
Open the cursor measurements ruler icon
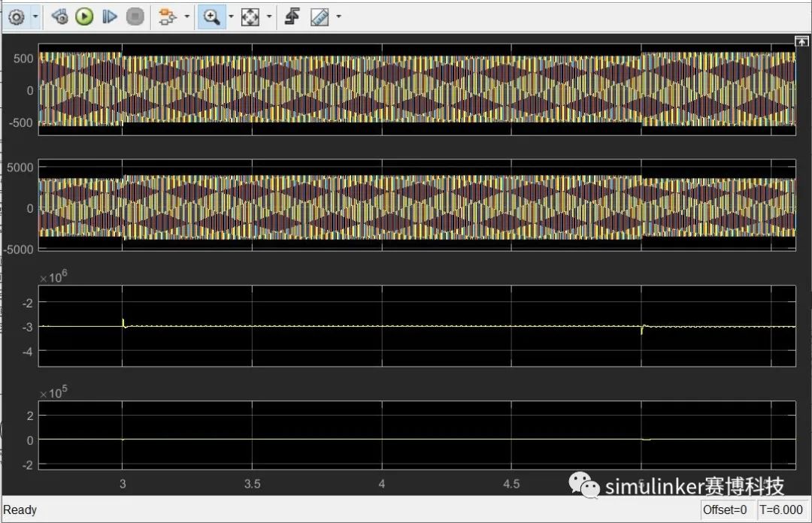(x=320, y=17)
